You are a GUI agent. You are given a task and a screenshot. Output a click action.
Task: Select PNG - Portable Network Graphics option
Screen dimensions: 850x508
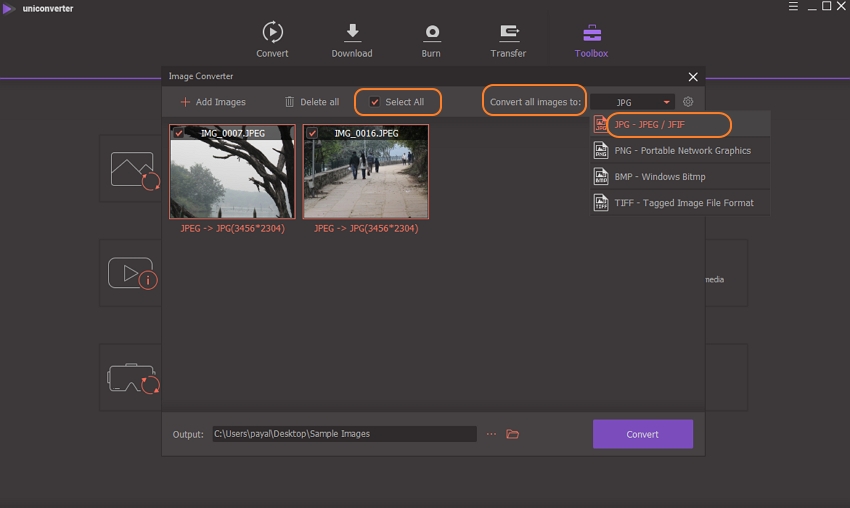click(x=680, y=151)
